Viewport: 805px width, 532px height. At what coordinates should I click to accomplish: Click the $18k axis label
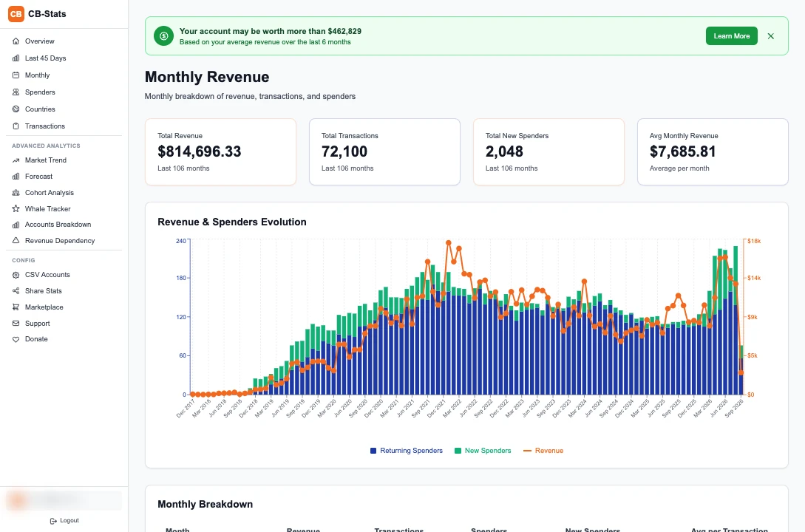click(754, 241)
